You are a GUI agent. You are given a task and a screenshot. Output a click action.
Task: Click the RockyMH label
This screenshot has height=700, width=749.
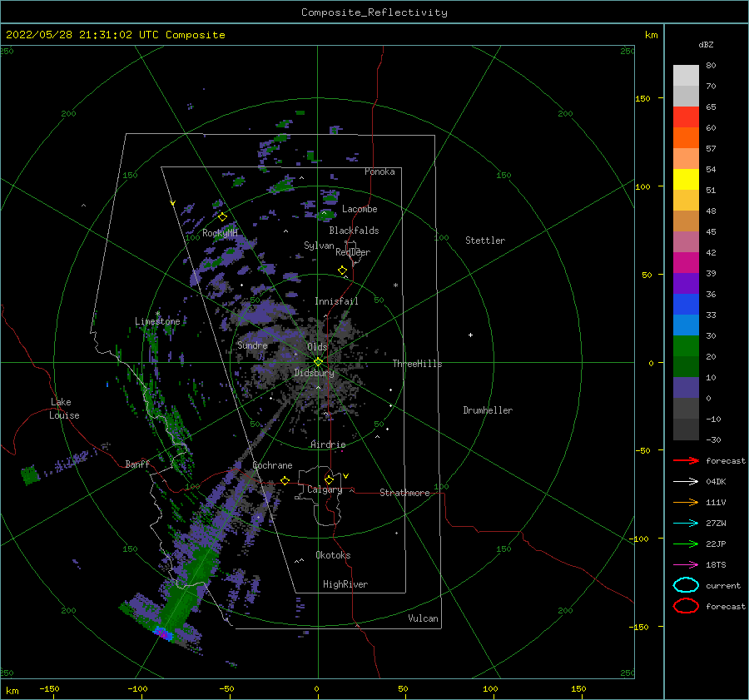[220, 233]
